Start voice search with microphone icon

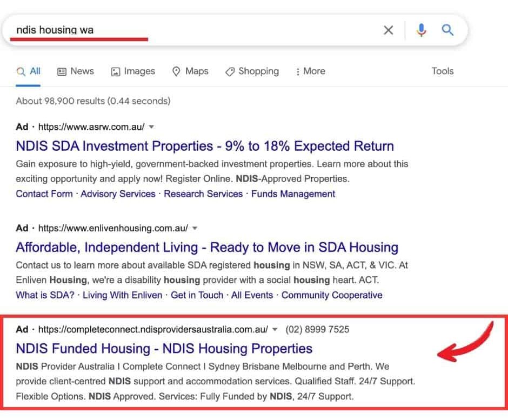(422, 30)
